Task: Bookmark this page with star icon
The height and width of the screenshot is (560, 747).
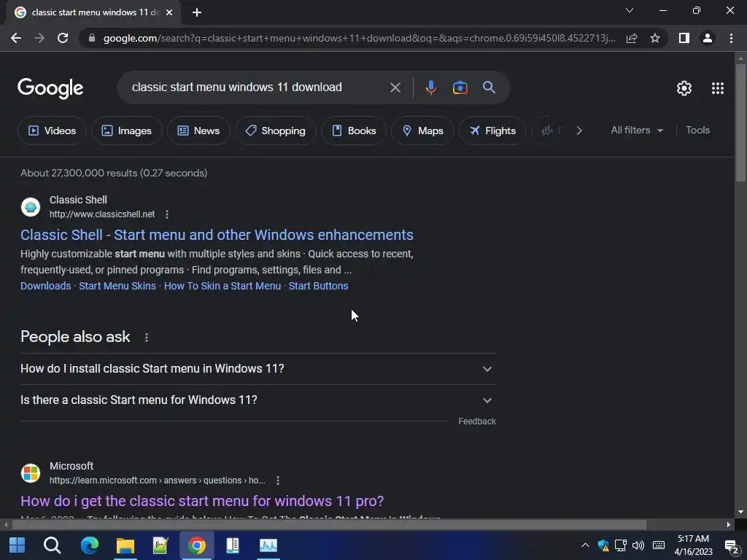Action: tap(655, 38)
